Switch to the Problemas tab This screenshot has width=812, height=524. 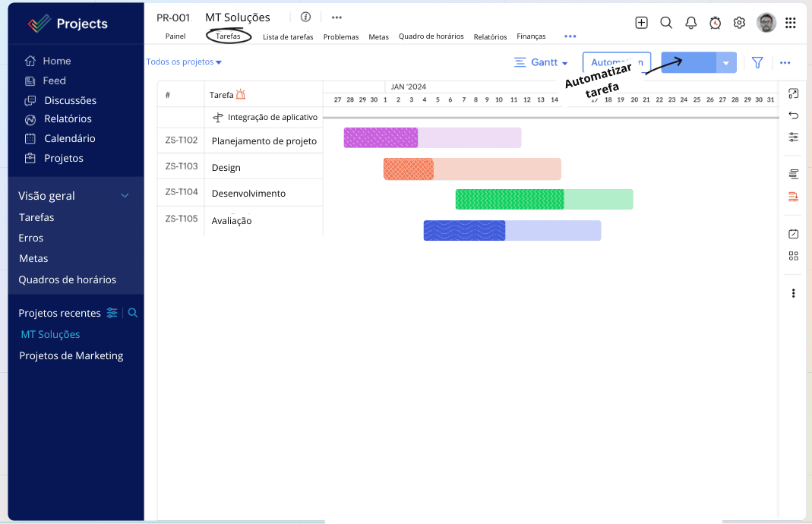point(341,36)
